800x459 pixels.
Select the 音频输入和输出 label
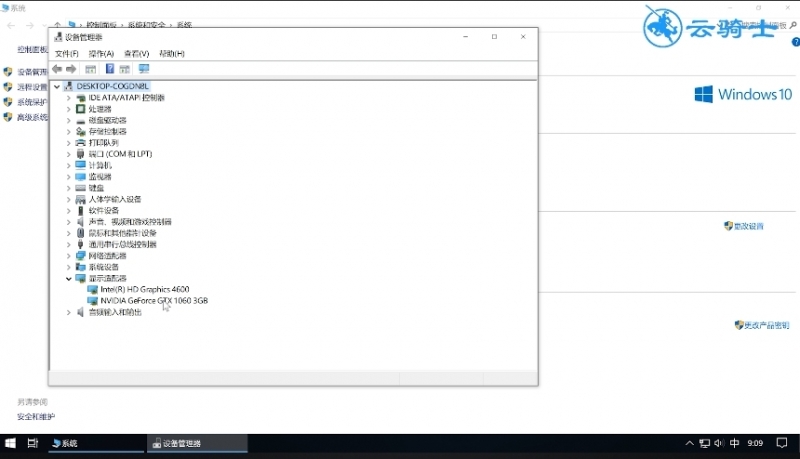(115, 312)
